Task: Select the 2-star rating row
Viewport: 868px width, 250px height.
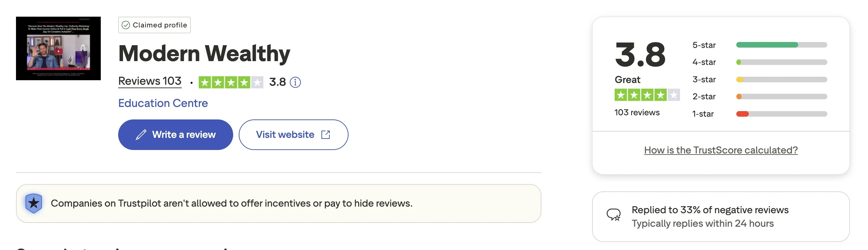Action: [x=704, y=97]
